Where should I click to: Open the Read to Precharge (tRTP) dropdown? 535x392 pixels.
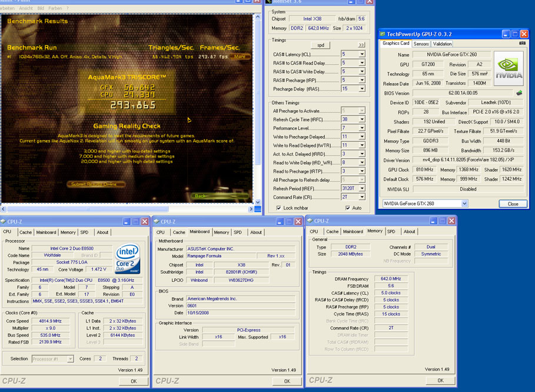362,171
